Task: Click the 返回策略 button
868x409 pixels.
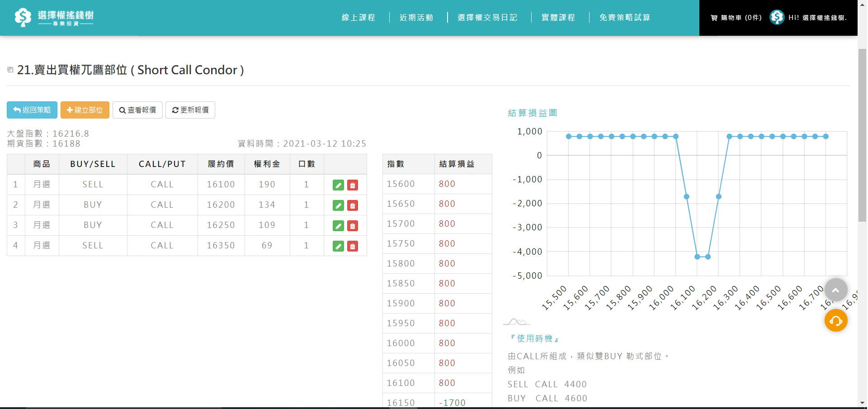Action: coord(32,110)
